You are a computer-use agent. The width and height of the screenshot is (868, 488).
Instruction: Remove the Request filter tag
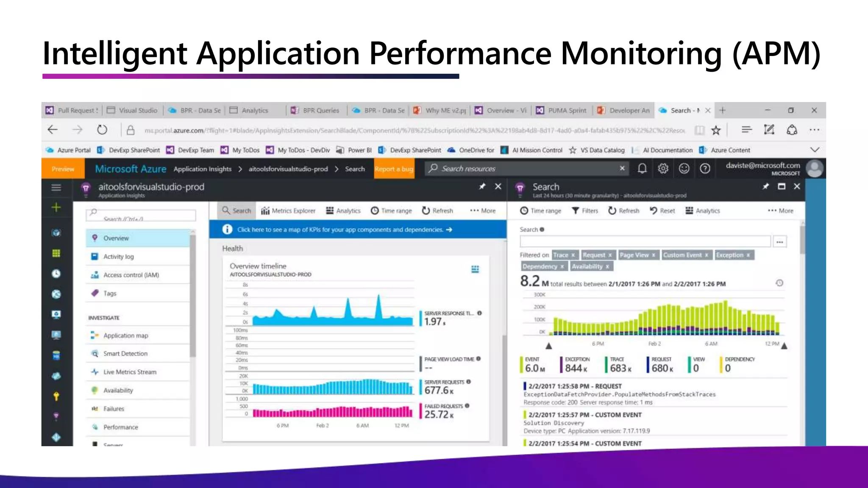tap(610, 255)
